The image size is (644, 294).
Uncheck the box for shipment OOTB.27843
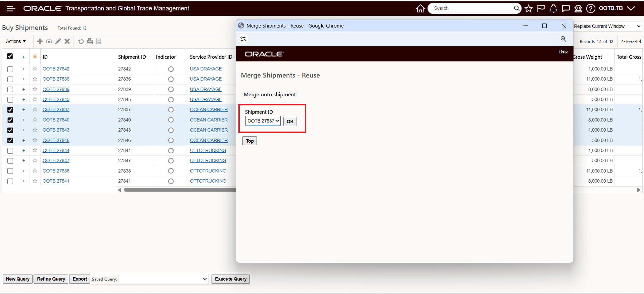[10, 130]
